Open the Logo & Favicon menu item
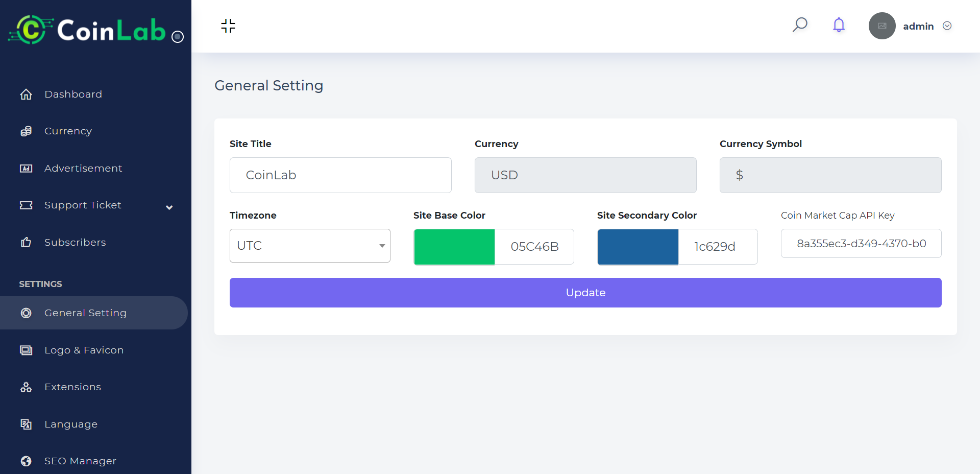Screen dimensions: 980x474 (x=84, y=350)
